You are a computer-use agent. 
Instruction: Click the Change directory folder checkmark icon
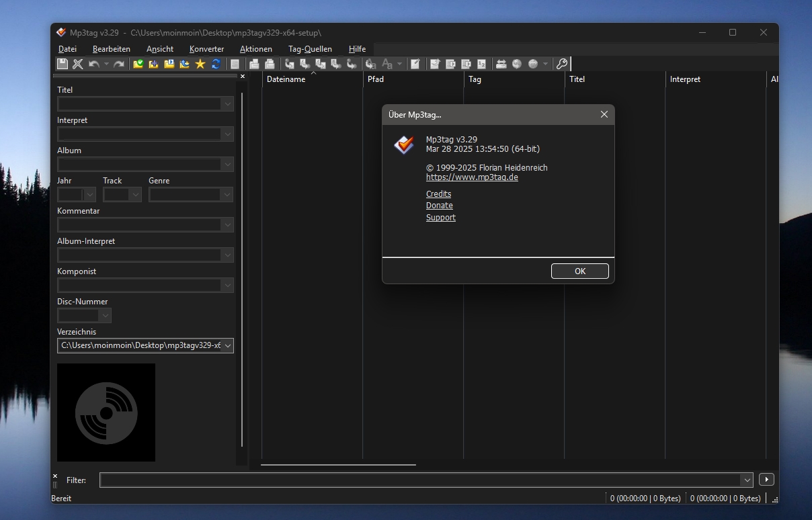point(138,64)
